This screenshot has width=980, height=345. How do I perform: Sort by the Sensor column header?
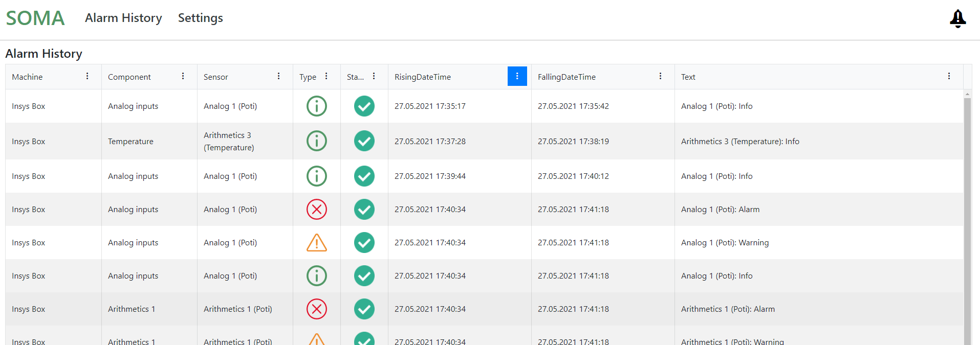(x=215, y=77)
